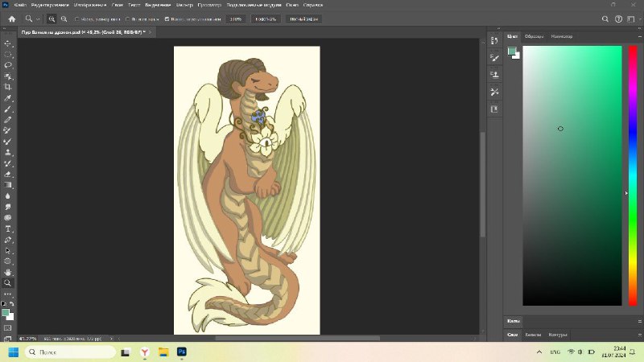The height and width of the screenshot is (362, 644).
Task: Select the Eyedropper tool
Action: 8,98
